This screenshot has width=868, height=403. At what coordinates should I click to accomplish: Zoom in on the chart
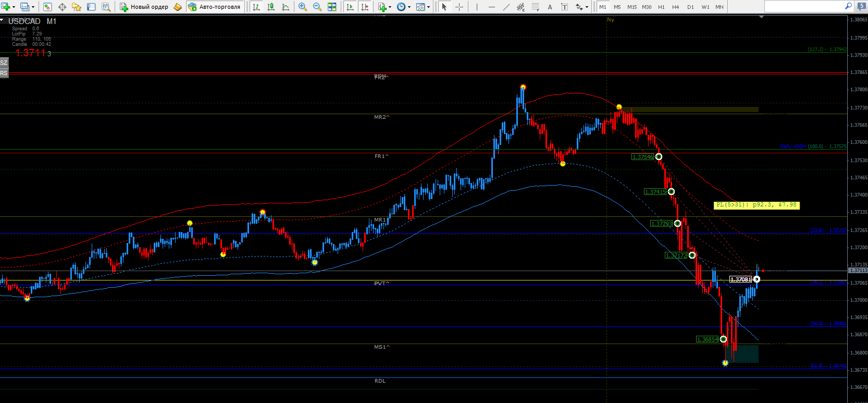coord(303,7)
